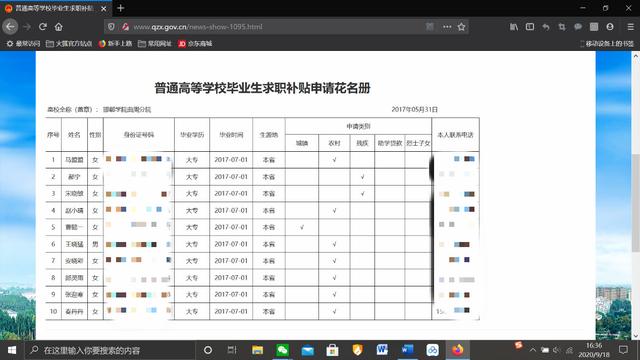Open Mail app from taskbar

307,350
